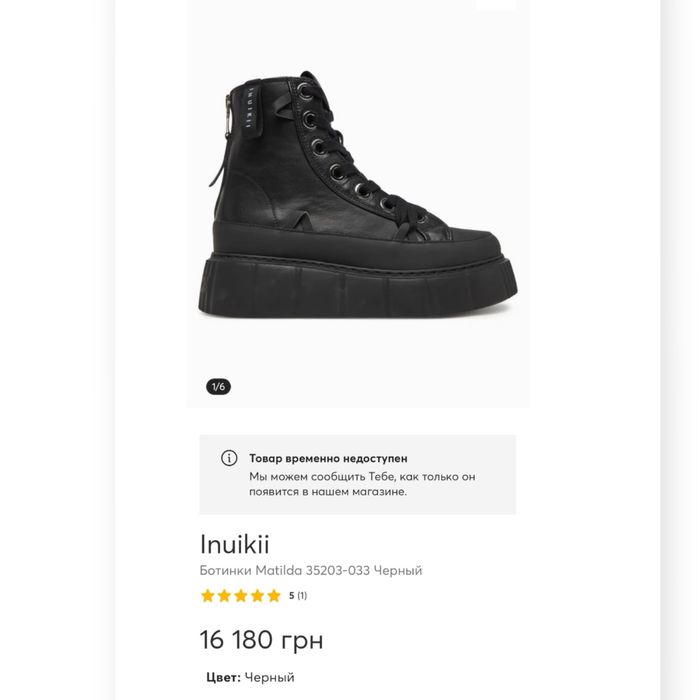The image size is (700, 700).
Task: Click the chunky platform sole in the photo
Action: point(358,290)
